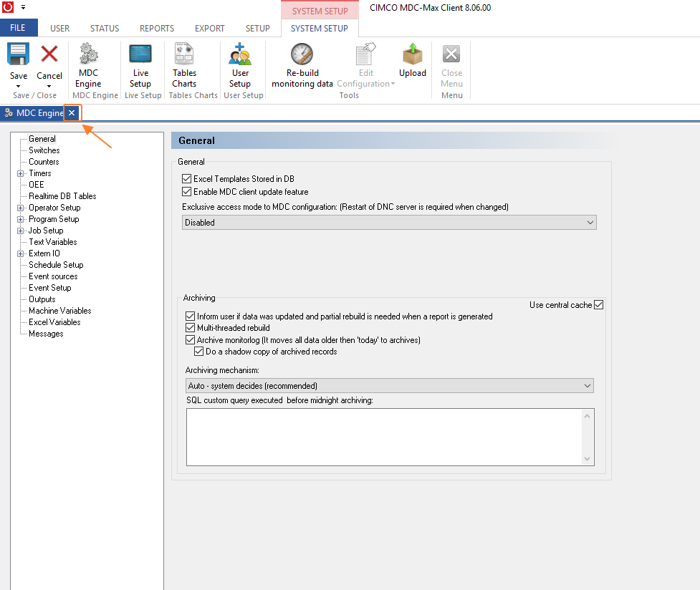Select Outputs in the tree
Screen dimensions: 700x590
click(x=42, y=299)
